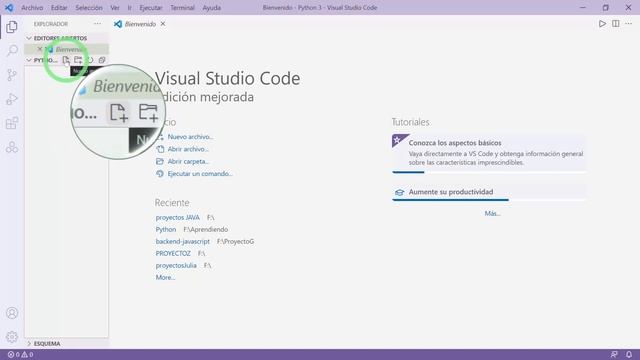Run the Python file with play icon
This screenshot has height=360, width=640.
[602, 24]
